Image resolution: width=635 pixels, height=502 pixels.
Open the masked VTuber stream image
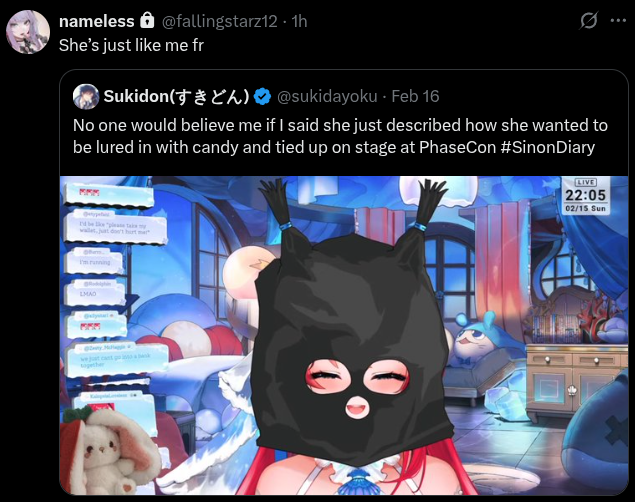(344, 335)
